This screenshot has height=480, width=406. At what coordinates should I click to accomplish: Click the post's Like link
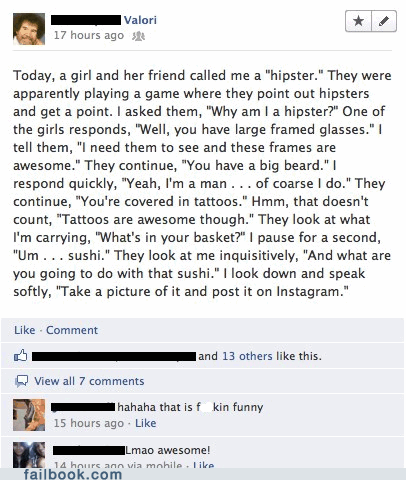24,330
